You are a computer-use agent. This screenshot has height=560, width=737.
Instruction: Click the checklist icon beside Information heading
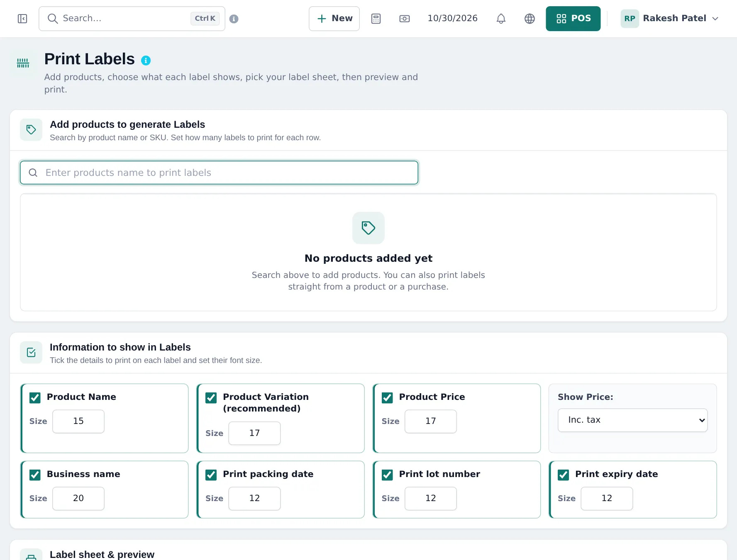pyautogui.click(x=31, y=353)
